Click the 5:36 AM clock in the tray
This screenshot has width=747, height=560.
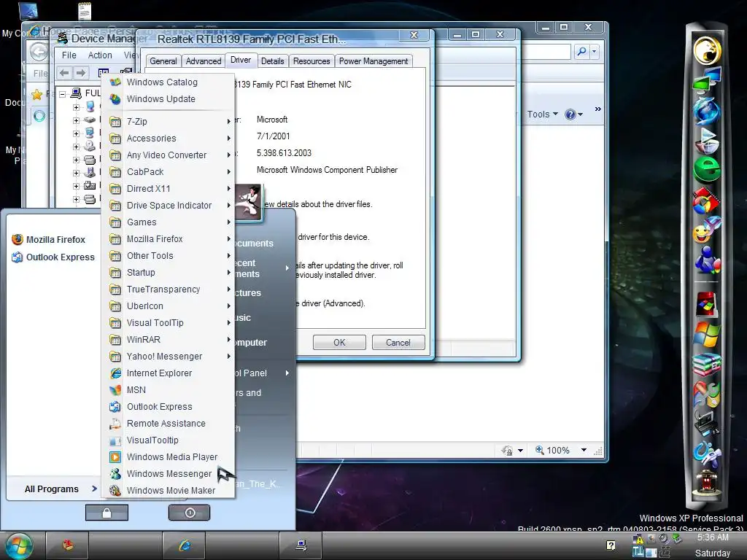coord(713,537)
